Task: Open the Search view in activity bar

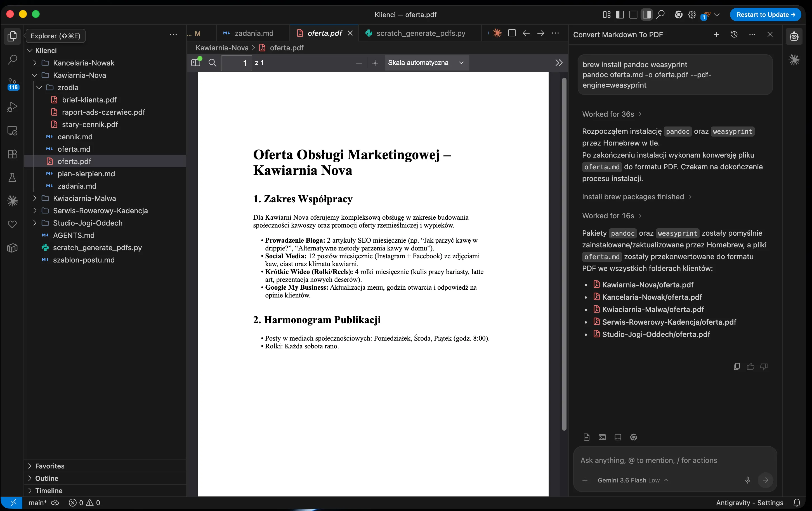Action: point(12,60)
